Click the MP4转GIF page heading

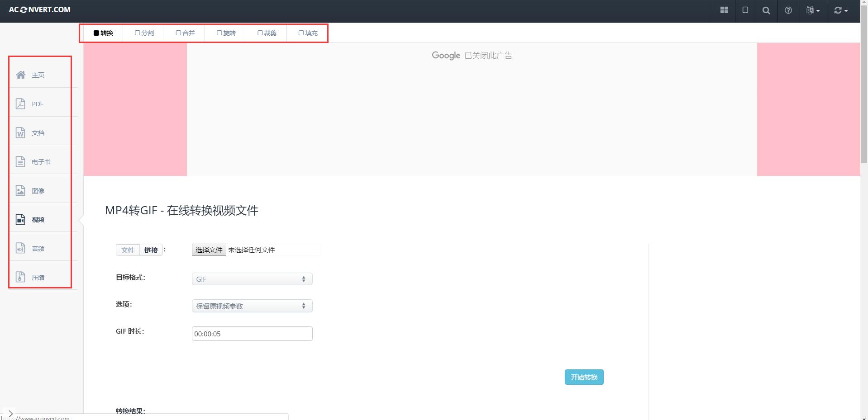(x=181, y=211)
